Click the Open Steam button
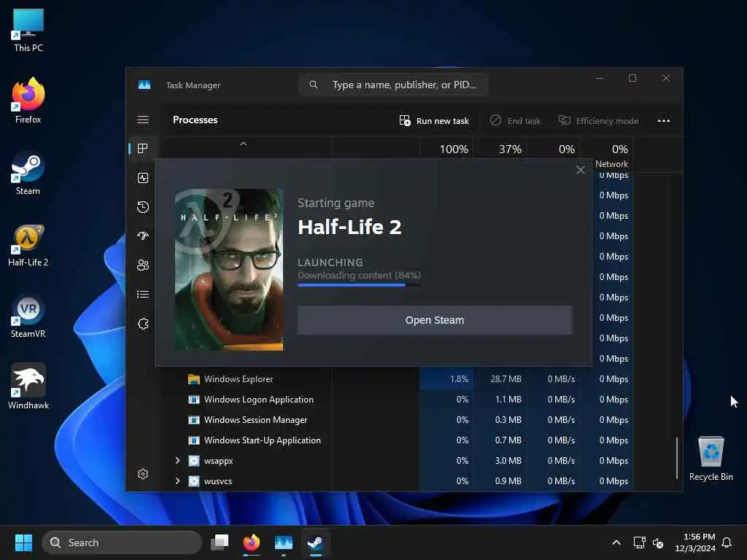This screenshot has height=560, width=747. click(x=435, y=320)
